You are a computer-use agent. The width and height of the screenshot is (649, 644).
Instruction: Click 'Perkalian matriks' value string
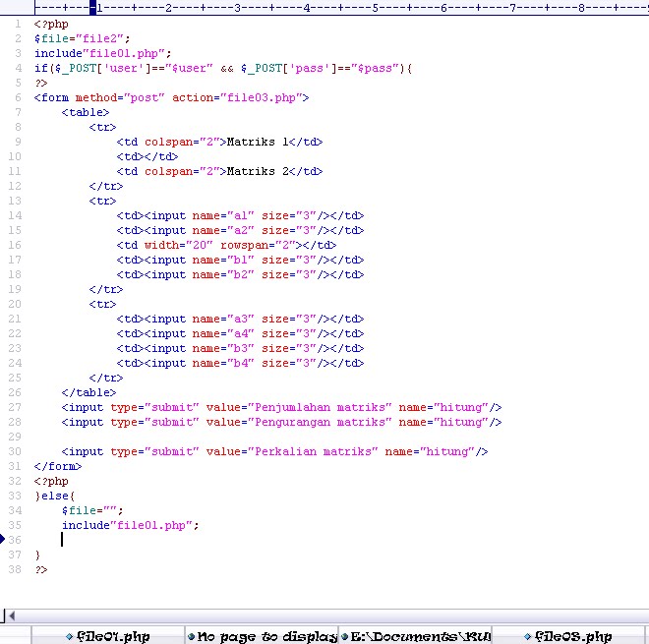(313, 451)
